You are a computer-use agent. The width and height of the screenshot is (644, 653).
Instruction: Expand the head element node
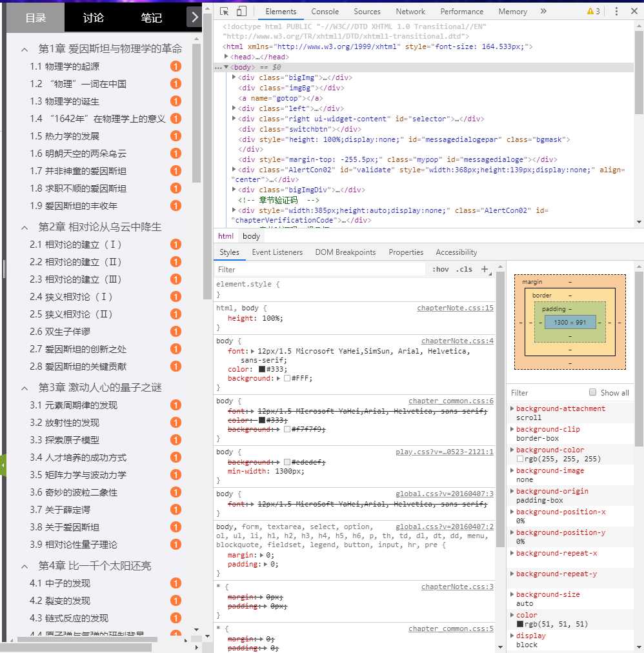pos(226,56)
